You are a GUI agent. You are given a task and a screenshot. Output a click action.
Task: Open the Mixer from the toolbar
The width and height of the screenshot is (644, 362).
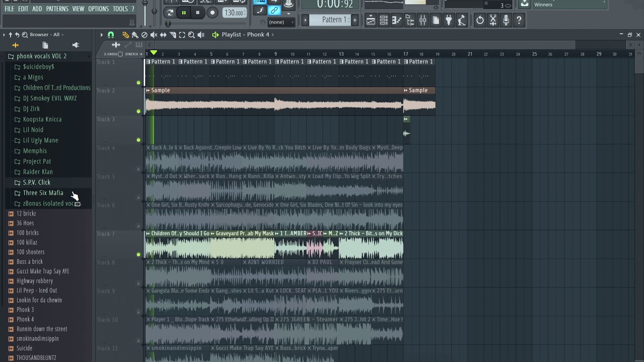[x=423, y=20]
